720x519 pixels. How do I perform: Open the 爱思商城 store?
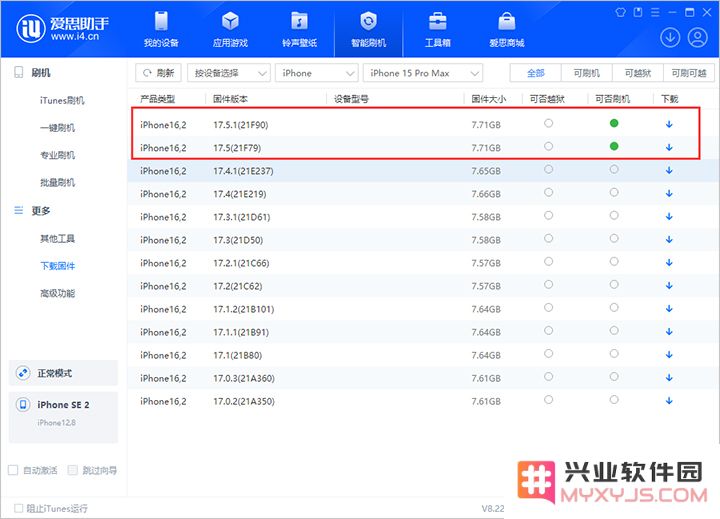click(x=506, y=29)
